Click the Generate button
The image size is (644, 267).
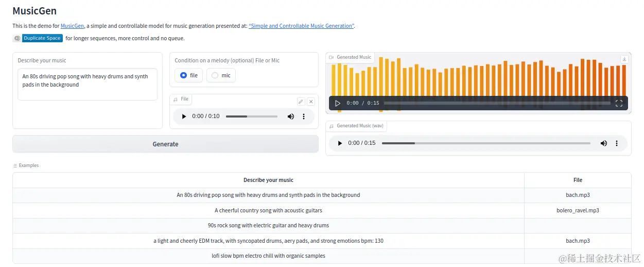point(165,144)
